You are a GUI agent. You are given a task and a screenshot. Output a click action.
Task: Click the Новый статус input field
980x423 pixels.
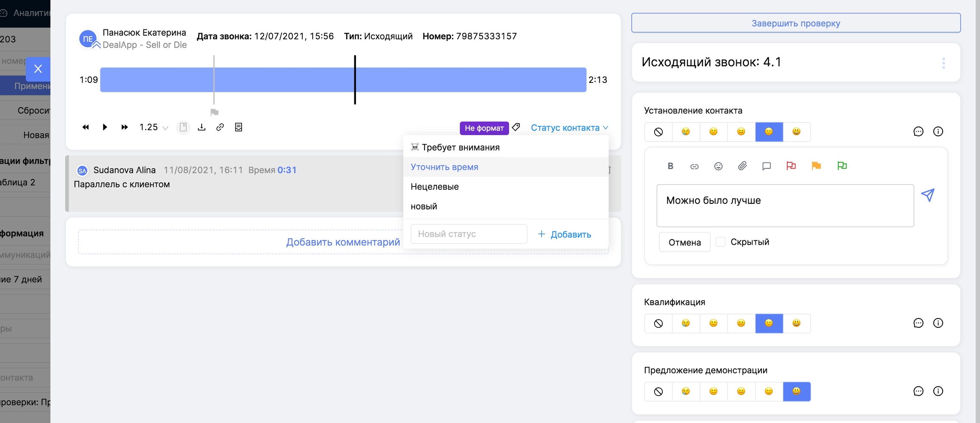coord(469,234)
